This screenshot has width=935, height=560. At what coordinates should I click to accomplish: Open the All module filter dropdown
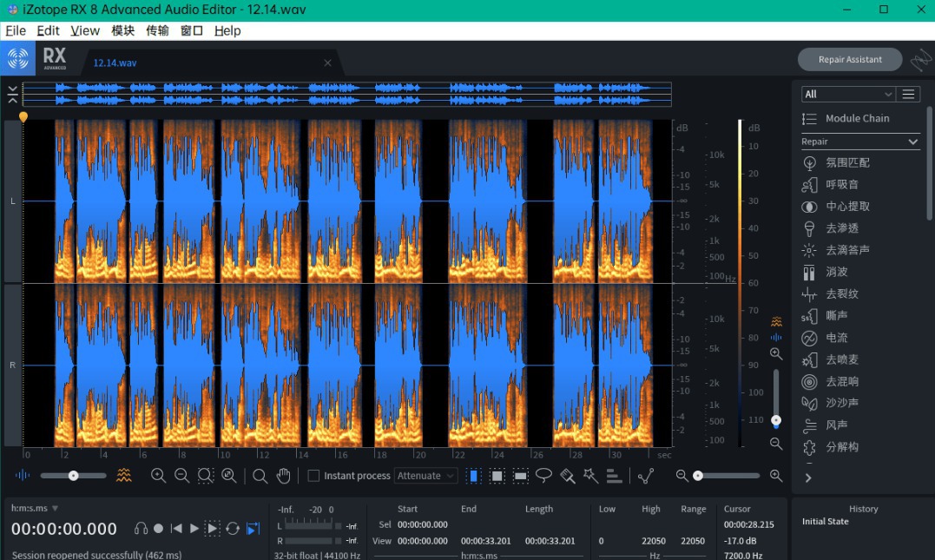coord(847,95)
